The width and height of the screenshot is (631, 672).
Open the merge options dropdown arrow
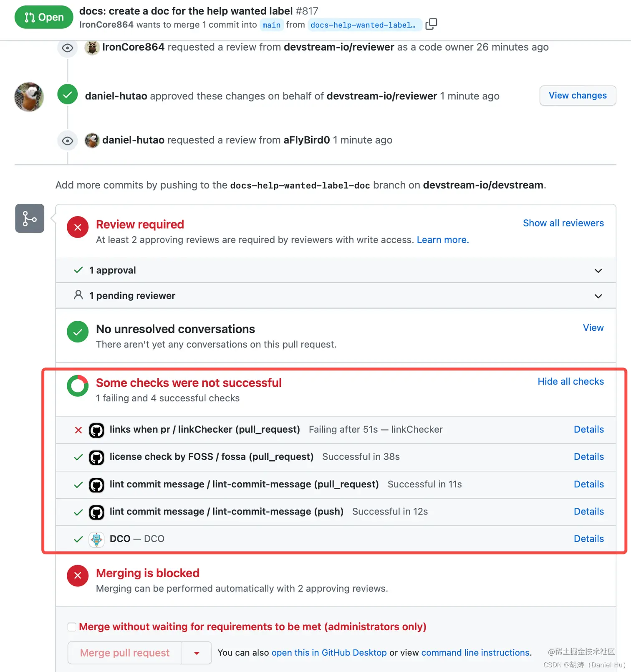[196, 652]
